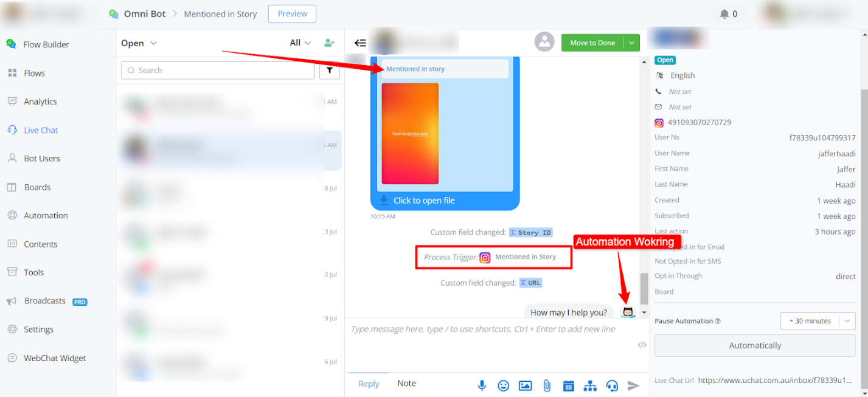This screenshot has height=397, width=868.
Task: Click the Preview button
Action: pyautogui.click(x=292, y=14)
